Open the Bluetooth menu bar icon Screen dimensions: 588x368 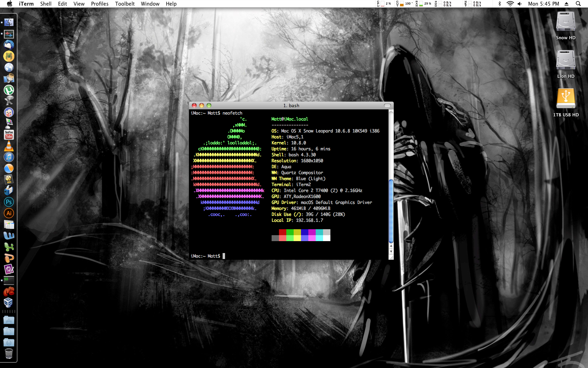(x=500, y=4)
